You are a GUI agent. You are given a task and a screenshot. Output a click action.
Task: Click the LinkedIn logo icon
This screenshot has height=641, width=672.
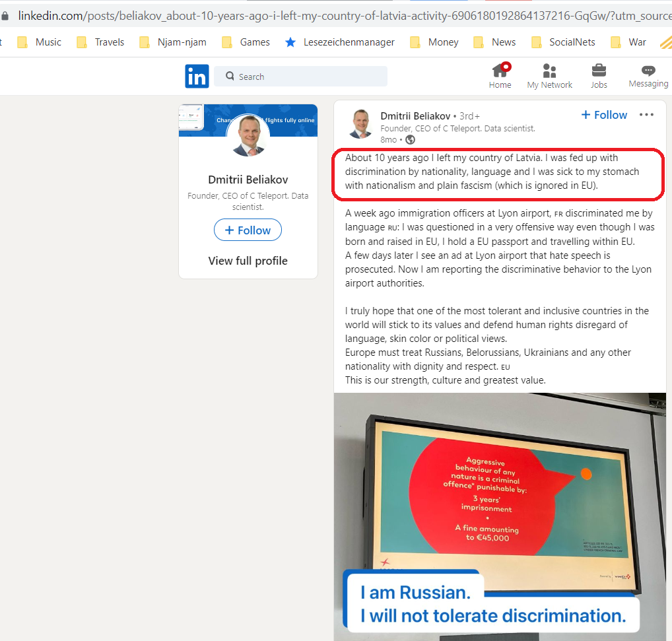[197, 77]
